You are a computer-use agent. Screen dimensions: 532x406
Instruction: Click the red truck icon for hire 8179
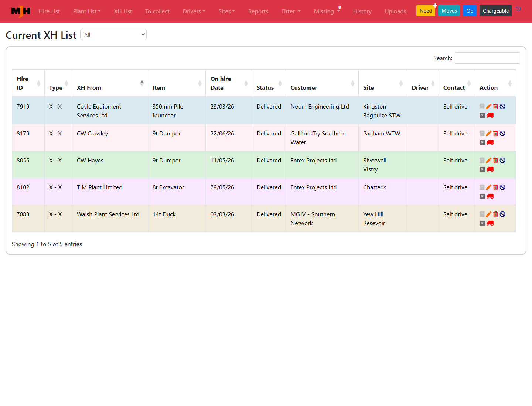pos(490,142)
